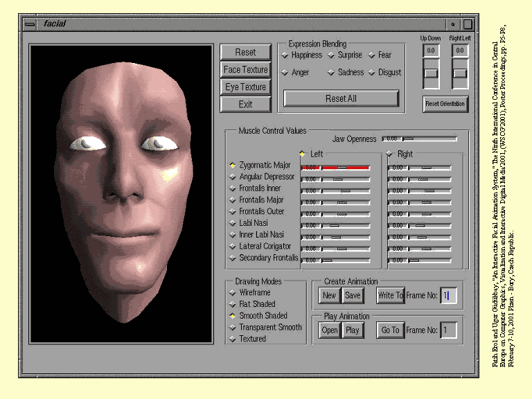Enable Wireframe drawing mode
The height and width of the screenshot is (399, 532).
pos(233,293)
